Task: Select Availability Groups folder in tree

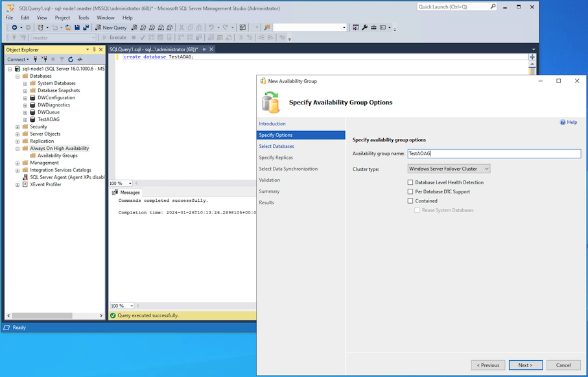Action: [58, 156]
